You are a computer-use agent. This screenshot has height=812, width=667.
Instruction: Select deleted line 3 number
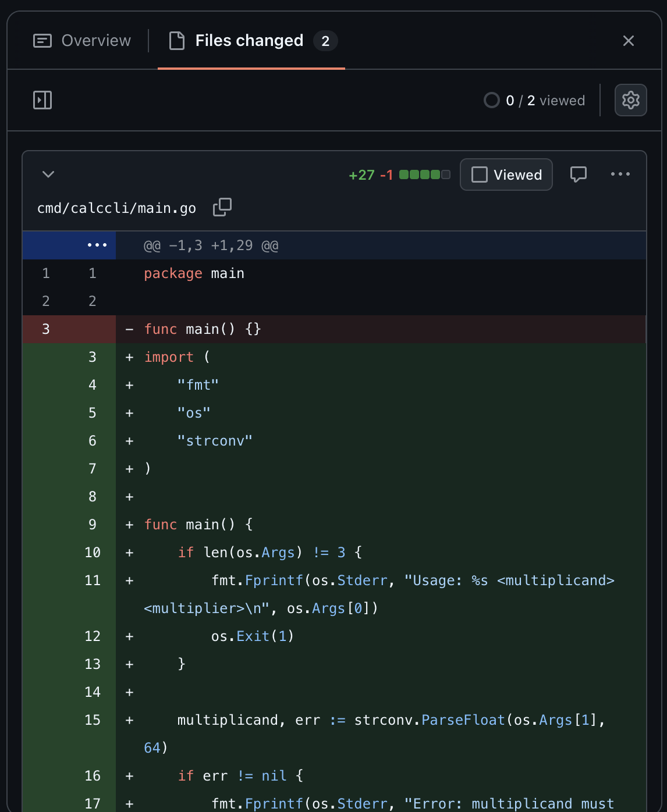46,329
